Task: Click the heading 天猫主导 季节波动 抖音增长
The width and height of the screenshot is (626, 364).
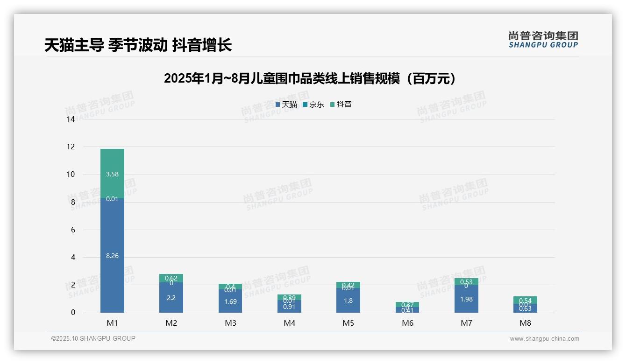Action: coord(140,45)
